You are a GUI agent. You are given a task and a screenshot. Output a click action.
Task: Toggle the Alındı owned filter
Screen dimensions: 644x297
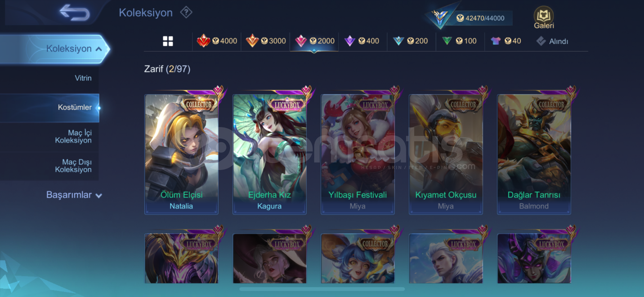pyautogui.click(x=552, y=41)
